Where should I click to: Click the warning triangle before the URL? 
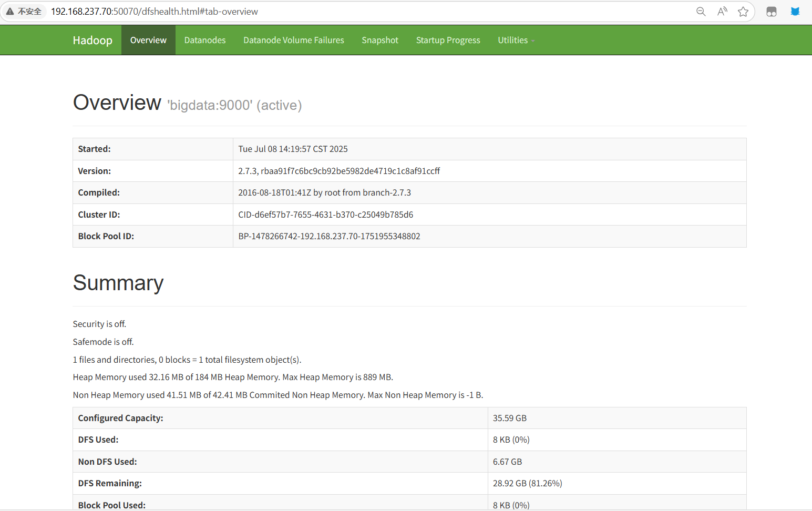tap(9, 11)
